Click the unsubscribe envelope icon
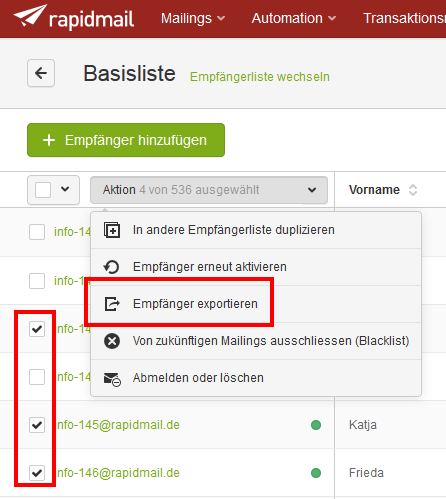 tap(112, 379)
